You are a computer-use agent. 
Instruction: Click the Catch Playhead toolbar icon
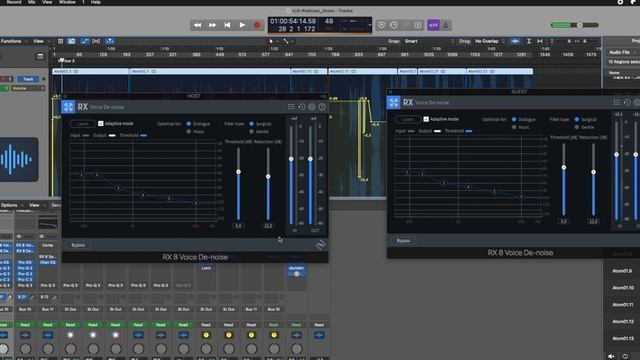110,41
